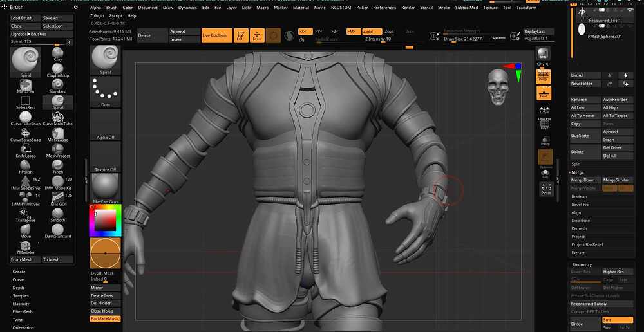Expand the Create brush section
This screenshot has height=332, width=644.
point(19,272)
